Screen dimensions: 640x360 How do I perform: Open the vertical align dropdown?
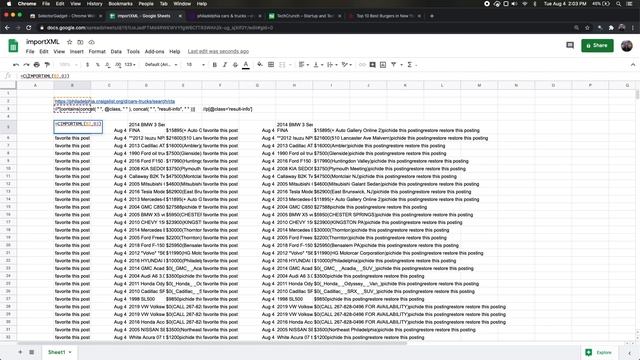pyautogui.click(x=318, y=64)
